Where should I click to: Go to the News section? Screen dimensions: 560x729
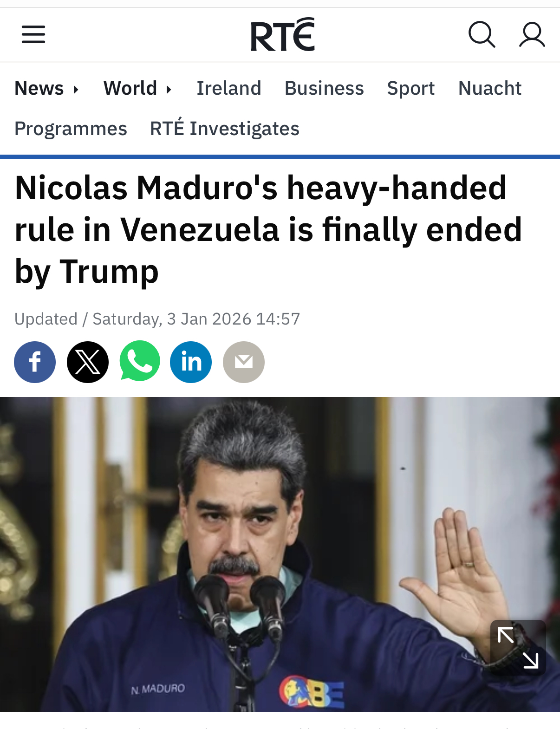pyautogui.click(x=39, y=88)
